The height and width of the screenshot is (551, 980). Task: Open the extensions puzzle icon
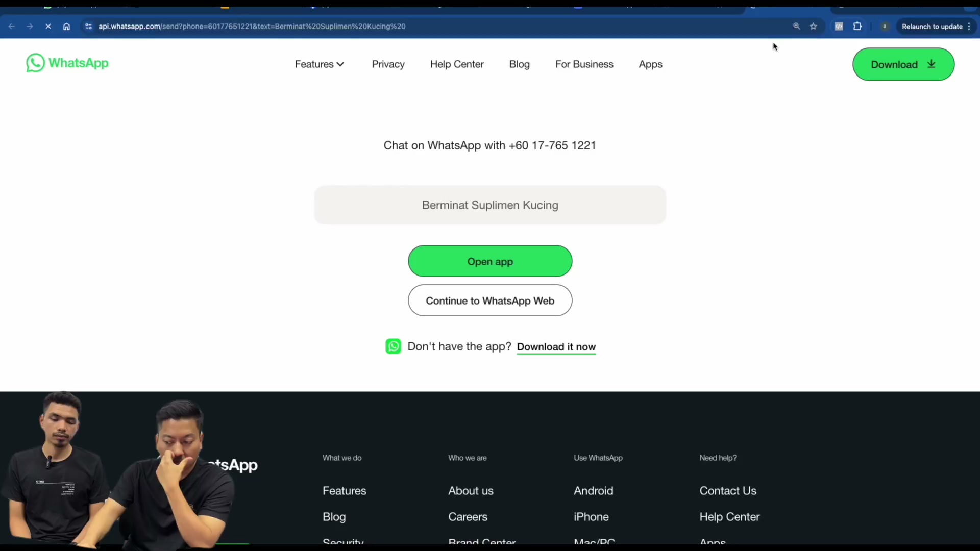pos(857,27)
